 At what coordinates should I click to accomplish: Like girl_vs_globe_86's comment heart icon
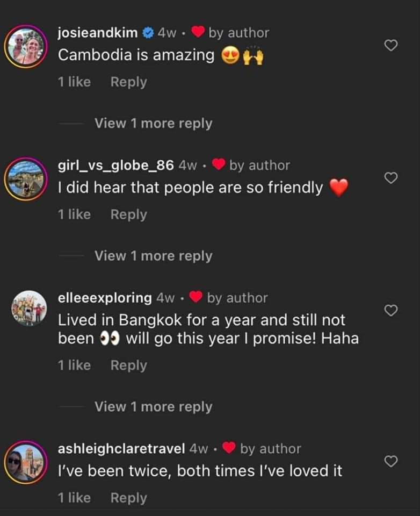392,178
